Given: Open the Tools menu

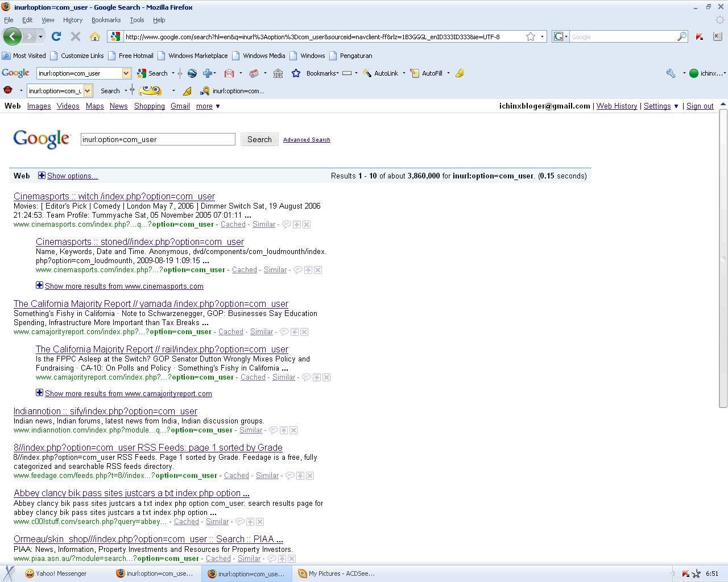Looking at the screenshot, I should coord(137,20).
